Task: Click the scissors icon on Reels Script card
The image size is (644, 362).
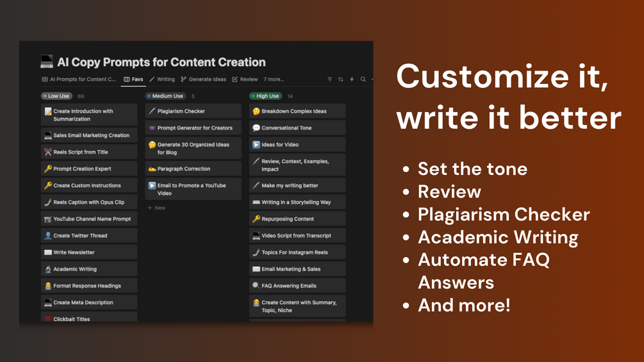Action: 48,152
